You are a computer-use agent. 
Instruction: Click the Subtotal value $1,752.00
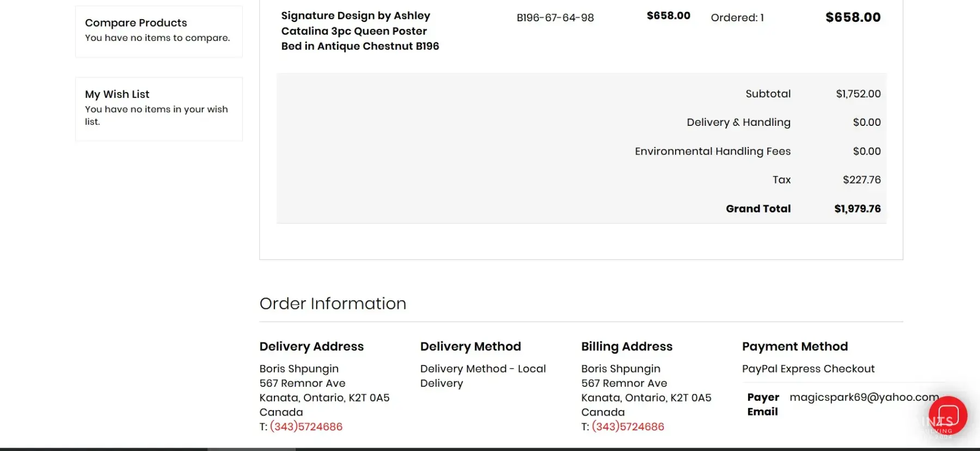(x=858, y=94)
